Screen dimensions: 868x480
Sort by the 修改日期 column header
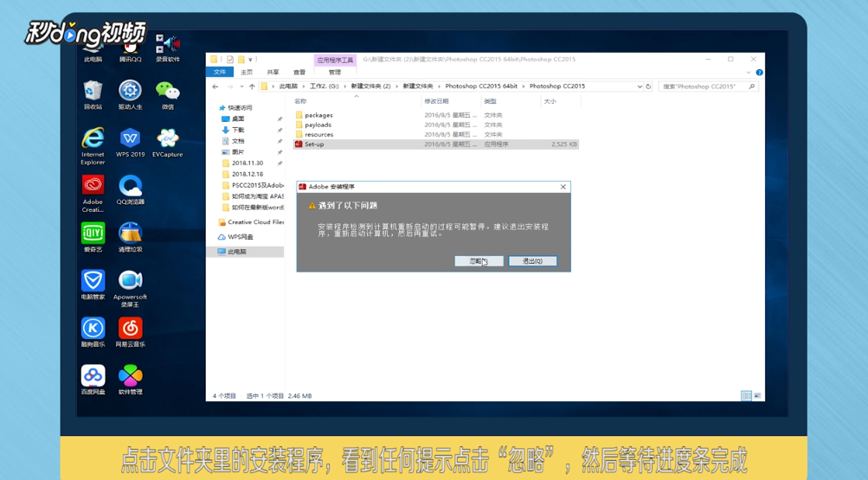coord(436,101)
